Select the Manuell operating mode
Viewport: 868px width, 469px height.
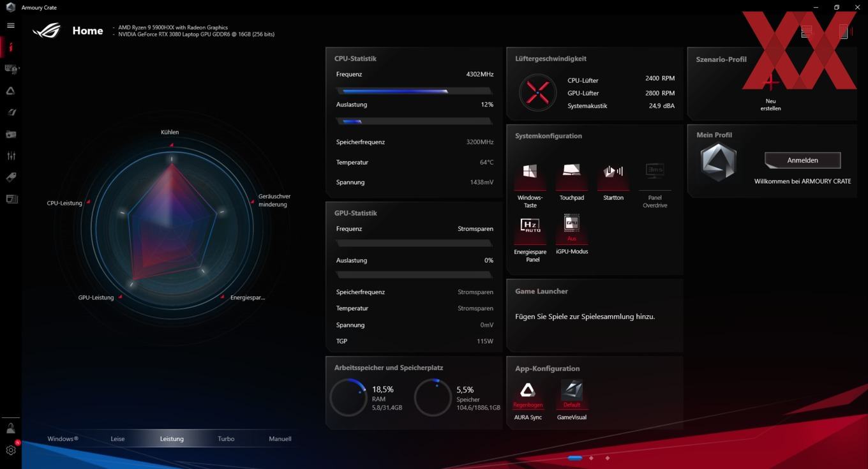(x=280, y=439)
